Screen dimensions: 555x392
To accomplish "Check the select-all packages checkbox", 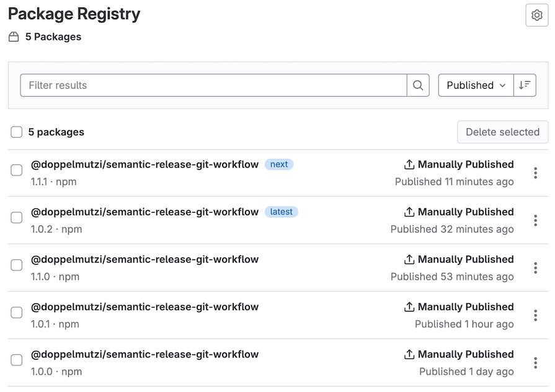I will pyautogui.click(x=16, y=132).
